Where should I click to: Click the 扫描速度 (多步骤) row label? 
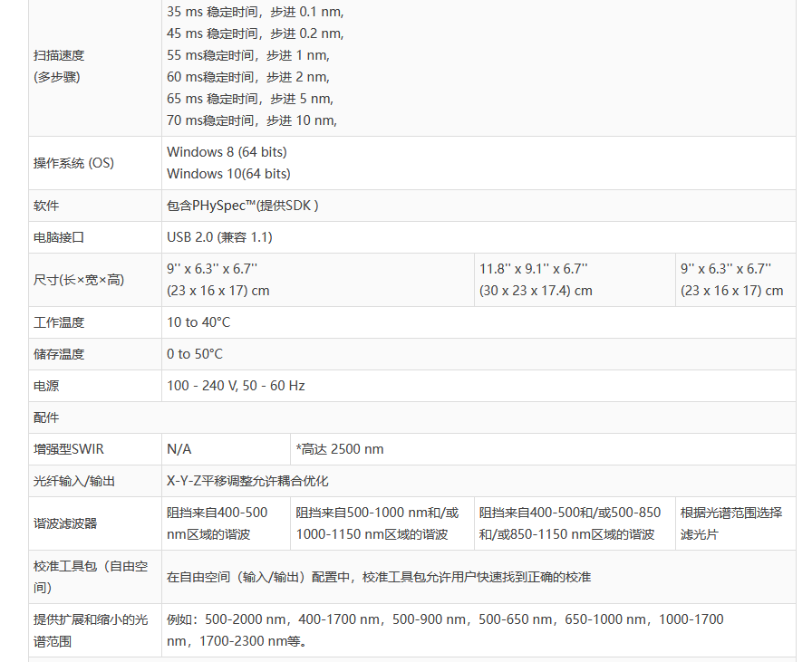(59, 66)
